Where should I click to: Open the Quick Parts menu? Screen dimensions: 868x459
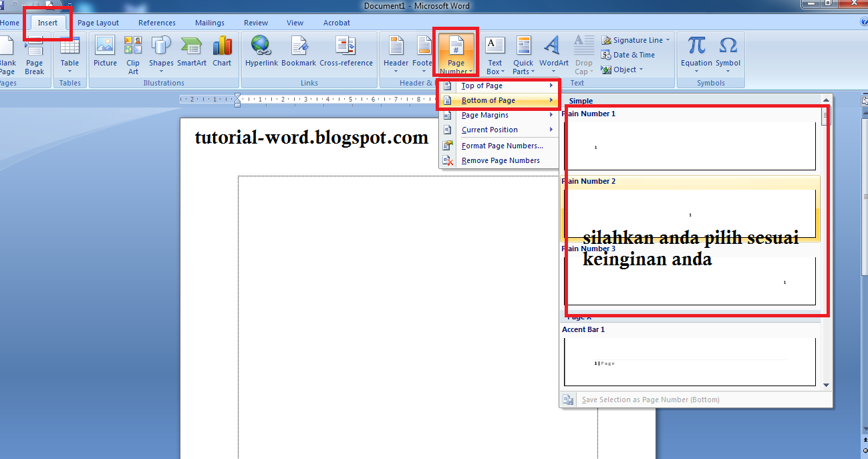(523, 56)
